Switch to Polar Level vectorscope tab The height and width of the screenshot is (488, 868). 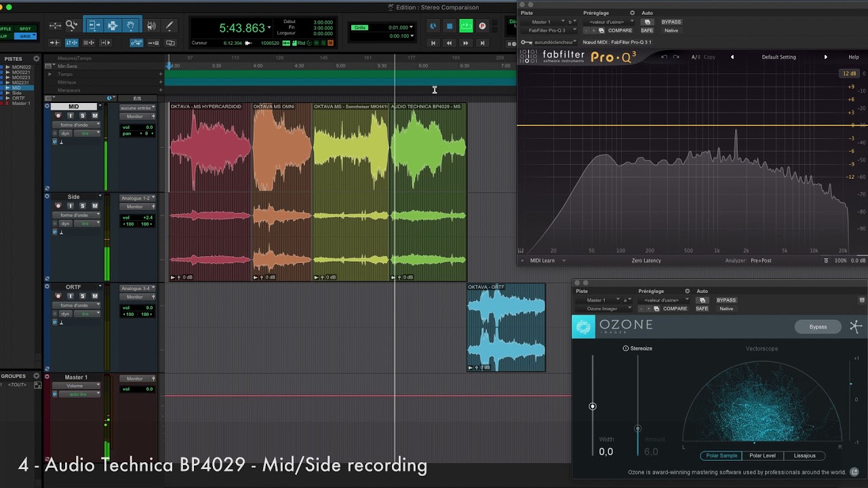coord(762,455)
